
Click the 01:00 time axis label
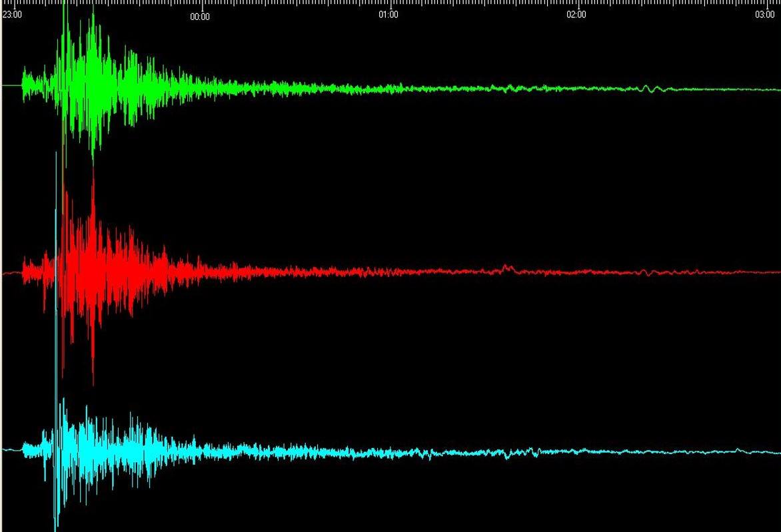pyautogui.click(x=389, y=15)
